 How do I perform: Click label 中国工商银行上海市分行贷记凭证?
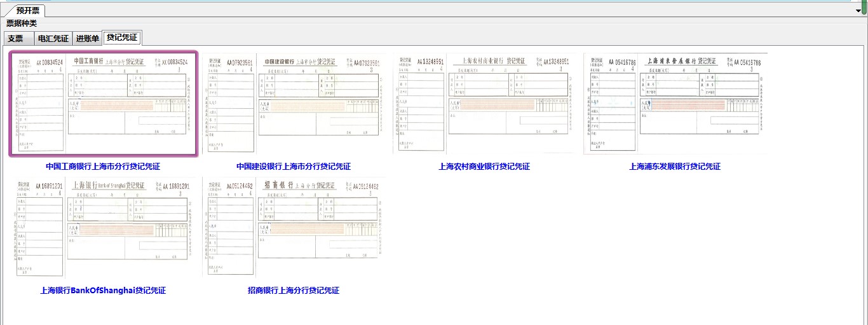pyautogui.click(x=103, y=167)
